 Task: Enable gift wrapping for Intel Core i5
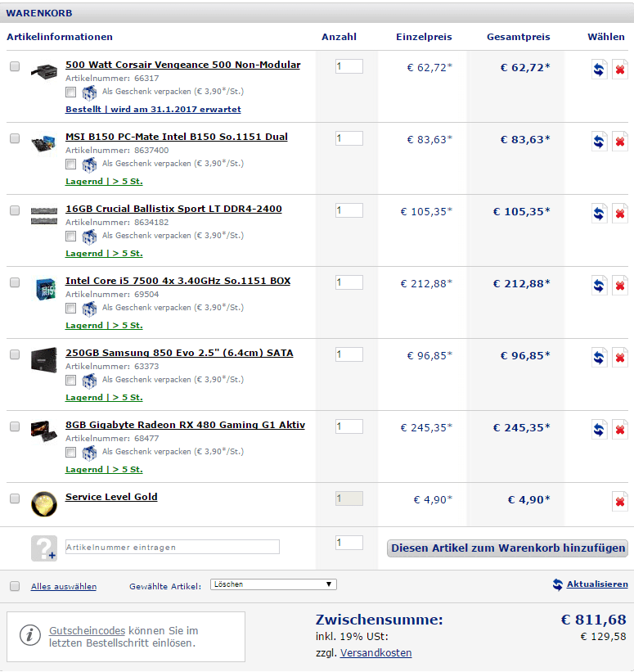coord(70,308)
